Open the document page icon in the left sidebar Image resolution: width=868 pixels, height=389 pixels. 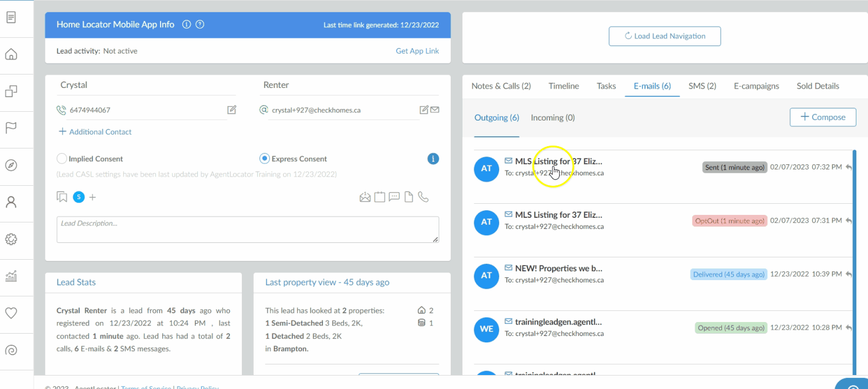(11, 17)
